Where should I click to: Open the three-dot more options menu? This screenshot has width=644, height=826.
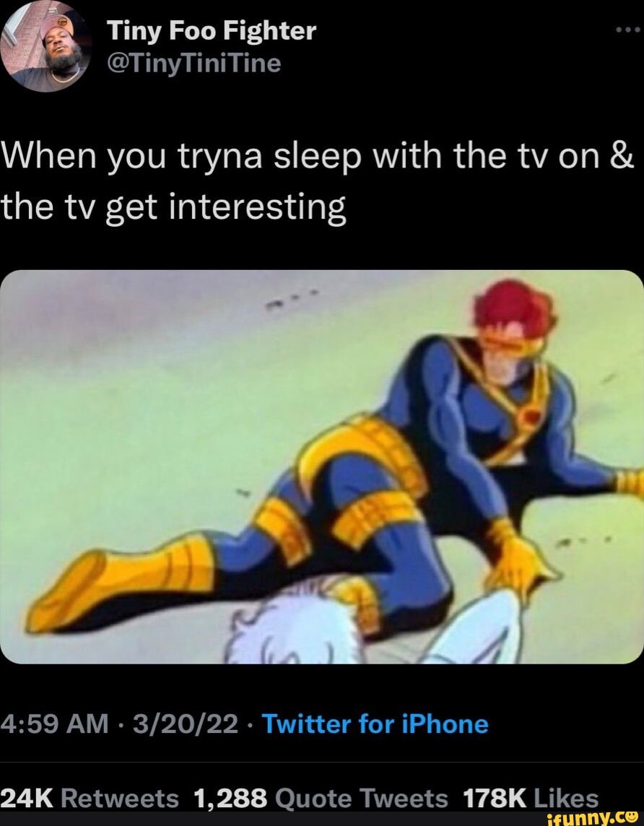pos(627,30)
